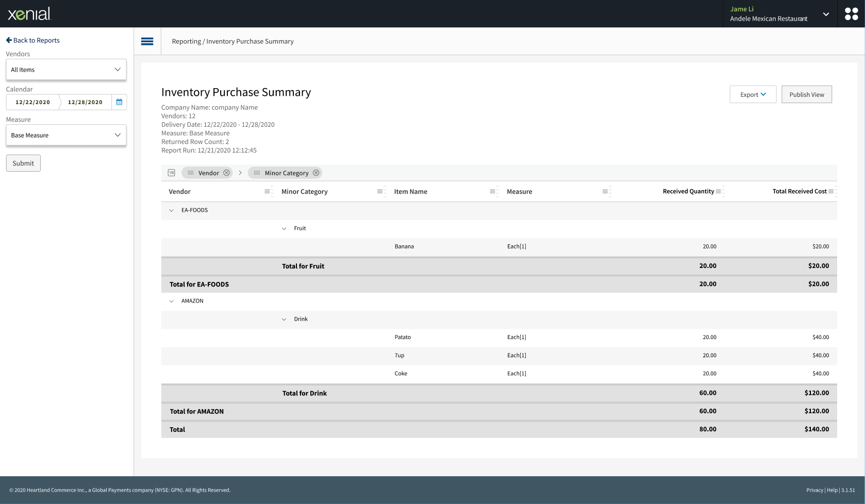Open the calendar date picker icon
This screenshot has width=865, height=504.
119,102
